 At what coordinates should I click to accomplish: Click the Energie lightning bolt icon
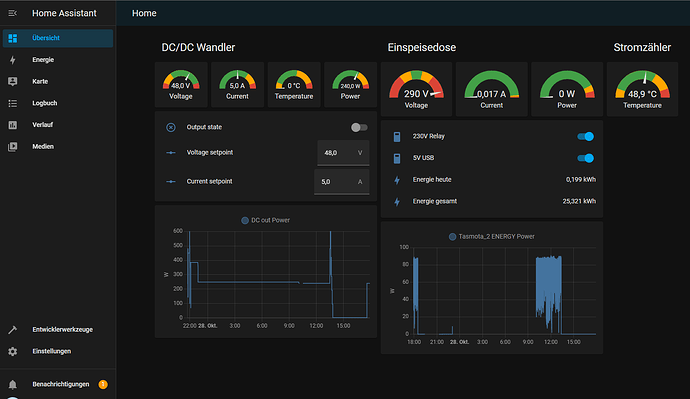13,60
